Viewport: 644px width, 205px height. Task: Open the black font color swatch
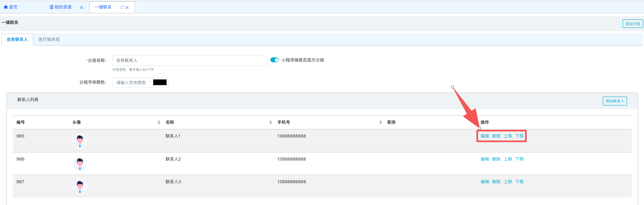pyautogui.click(x=159, y=82)
